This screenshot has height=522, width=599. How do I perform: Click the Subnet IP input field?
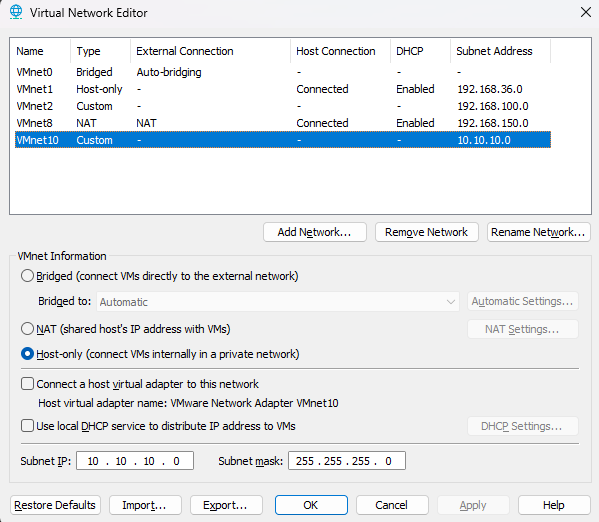point(135,461)
